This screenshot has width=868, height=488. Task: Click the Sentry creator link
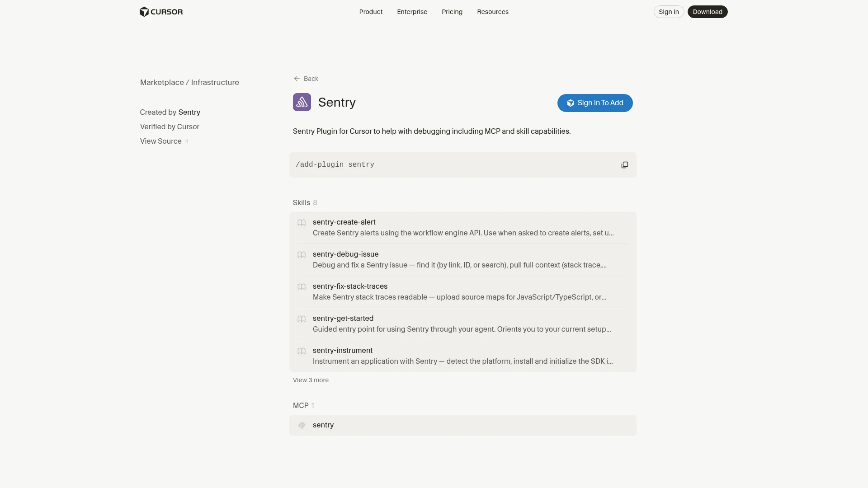(x=189, y=112)
